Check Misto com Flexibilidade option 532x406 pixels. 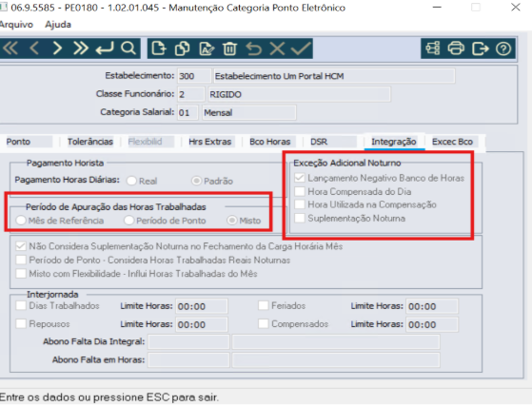click(x=21, y=274)
